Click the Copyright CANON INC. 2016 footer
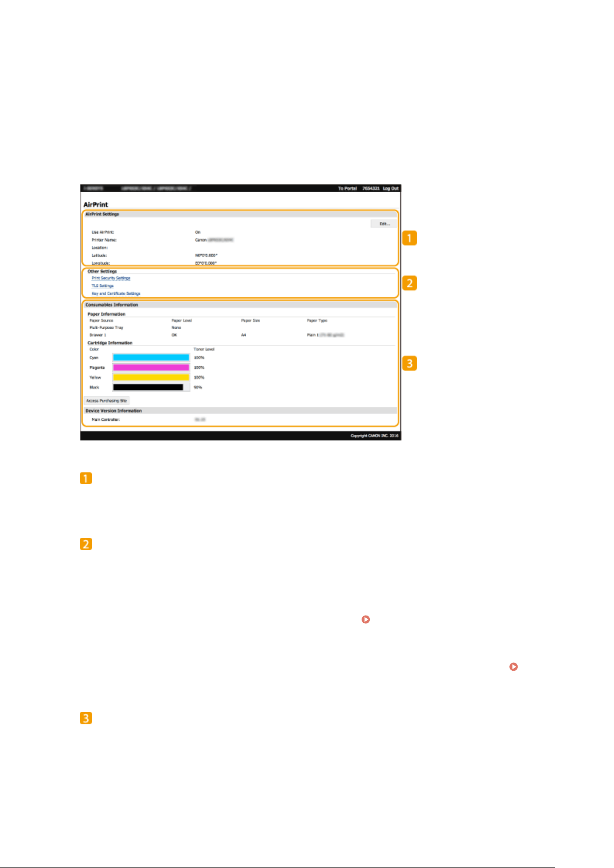The height and width of the screenshot is (868, 614). (374, 436)
